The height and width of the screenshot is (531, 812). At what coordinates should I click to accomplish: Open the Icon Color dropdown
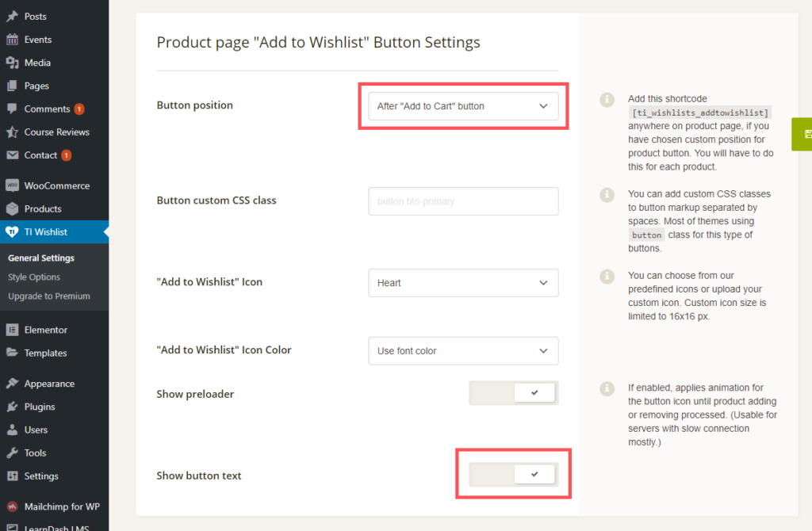[x=463, y=351]
